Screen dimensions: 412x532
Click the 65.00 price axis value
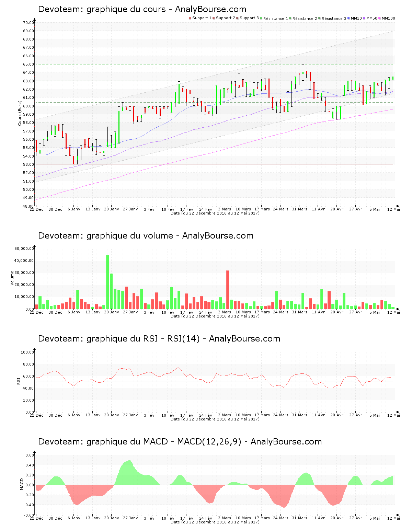click(x=28, y=64)
